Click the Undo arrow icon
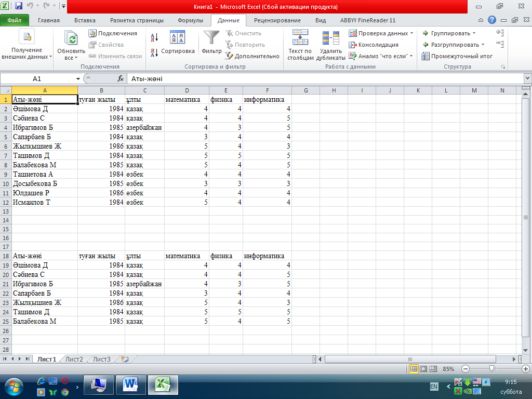This screenshot has height=399, width=532. tap(30, 6)
